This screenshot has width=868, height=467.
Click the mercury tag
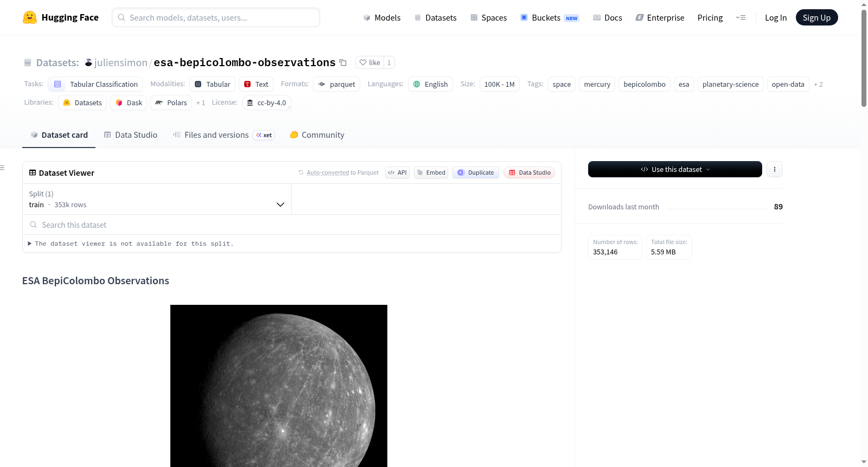[597, 84]
